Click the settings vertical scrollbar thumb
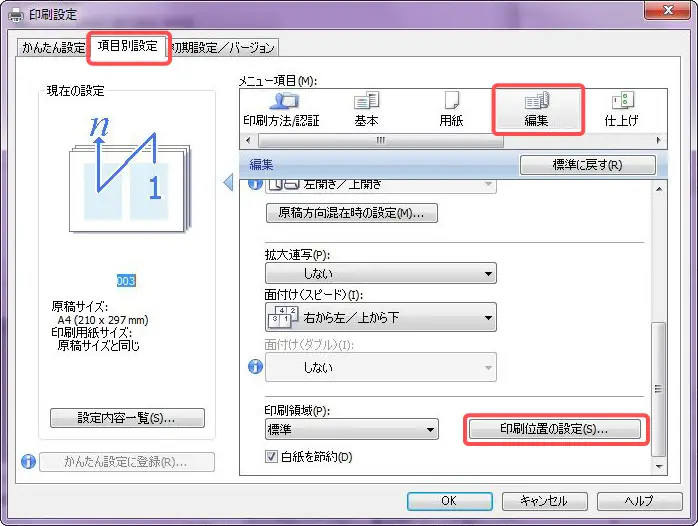The image size is (698, 526). pyautogui.click(x=659, y=389)
